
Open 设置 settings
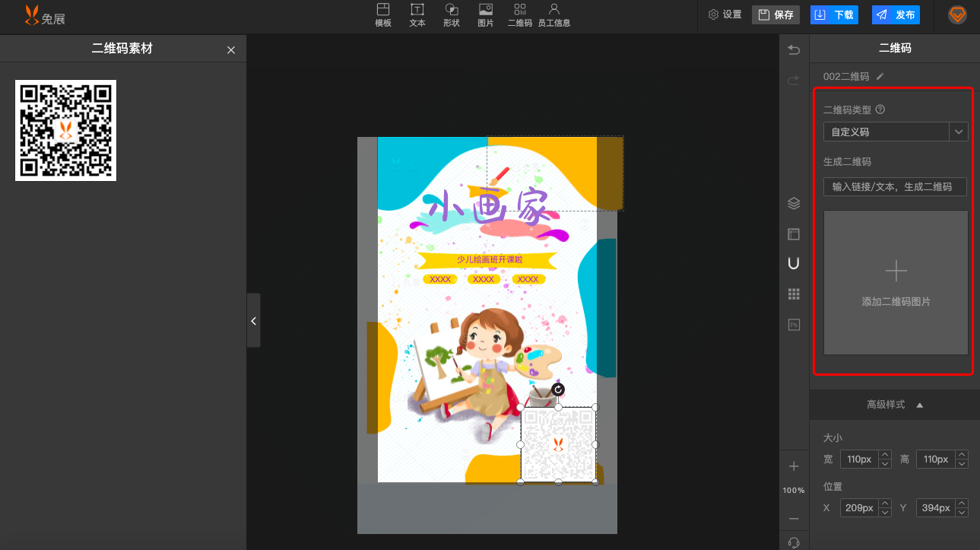[x=725, y=14]
